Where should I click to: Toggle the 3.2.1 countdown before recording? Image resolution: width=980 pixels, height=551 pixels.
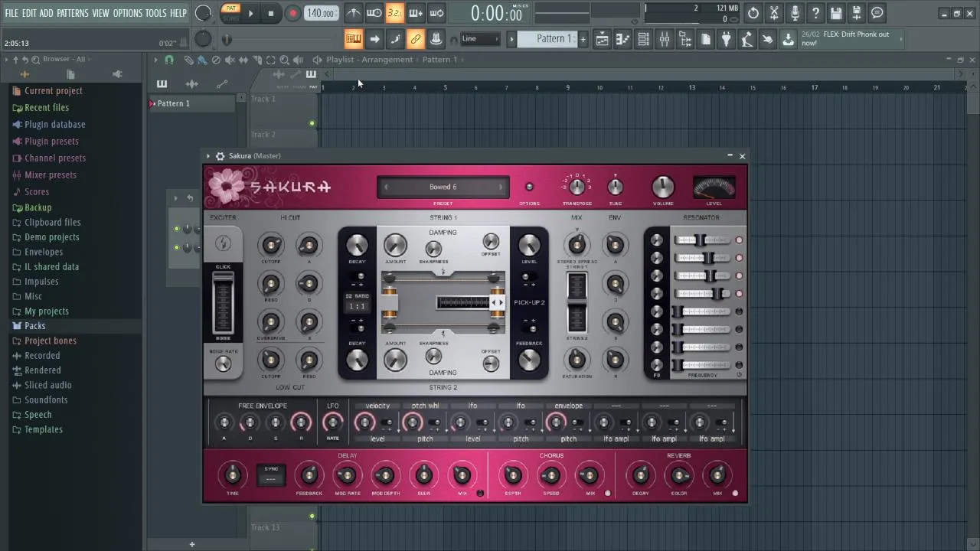394,13
